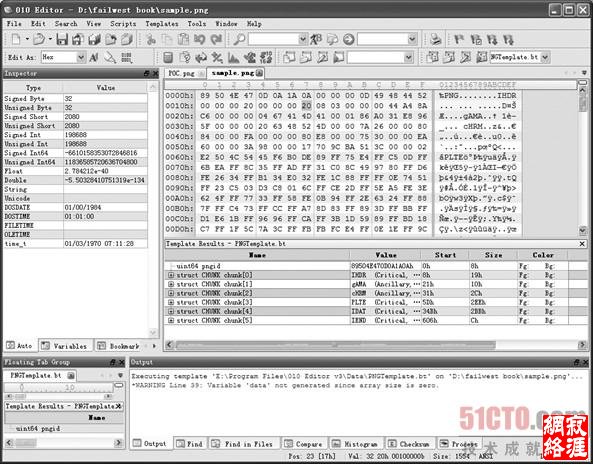The height and width of the screenshot is (465, 593).
Task: Click the grid column layout icon
Action: [x=127, y=57]
